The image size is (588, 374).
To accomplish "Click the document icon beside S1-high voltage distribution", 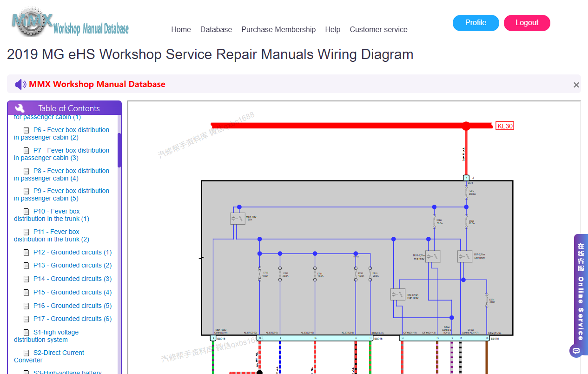I will (x=26, y=333).
